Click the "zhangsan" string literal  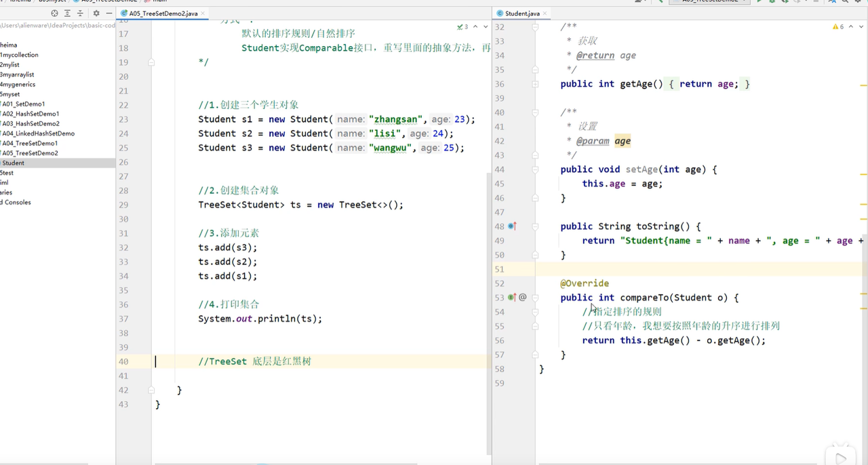tap(396, 119)
